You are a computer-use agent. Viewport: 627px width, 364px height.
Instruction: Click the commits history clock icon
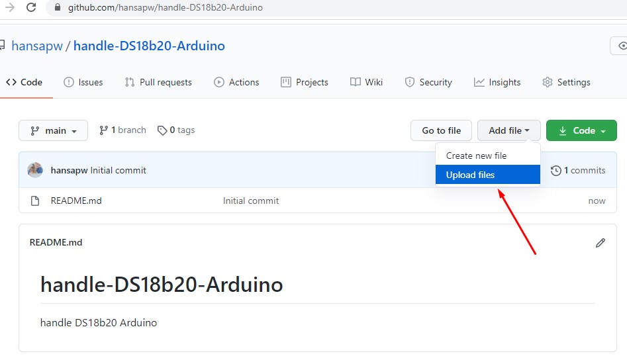(x=555, y=171)
